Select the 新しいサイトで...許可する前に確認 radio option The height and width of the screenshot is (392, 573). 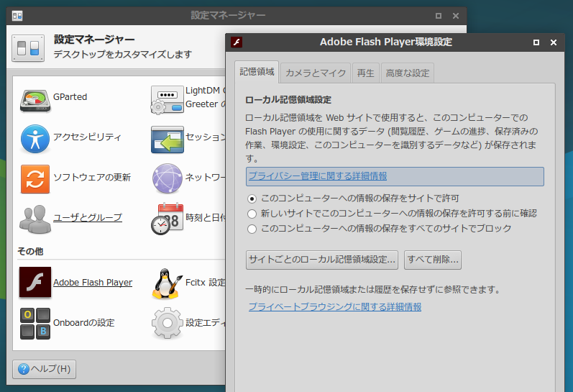pos(252,214)
